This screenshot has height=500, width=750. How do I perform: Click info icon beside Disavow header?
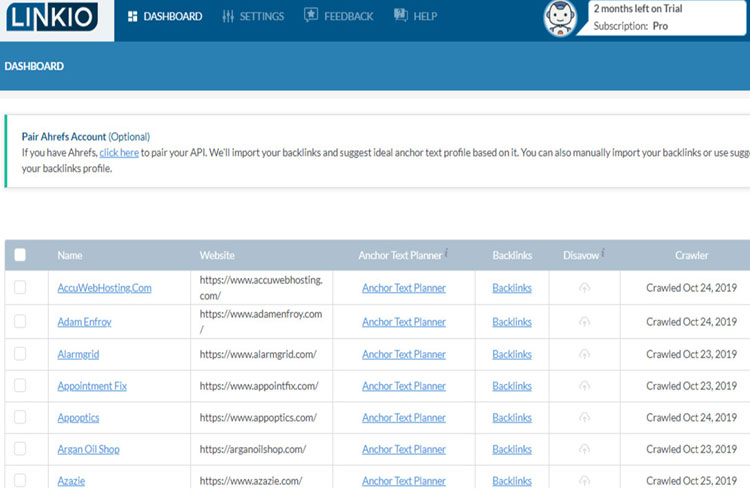(x=603, y=252)
